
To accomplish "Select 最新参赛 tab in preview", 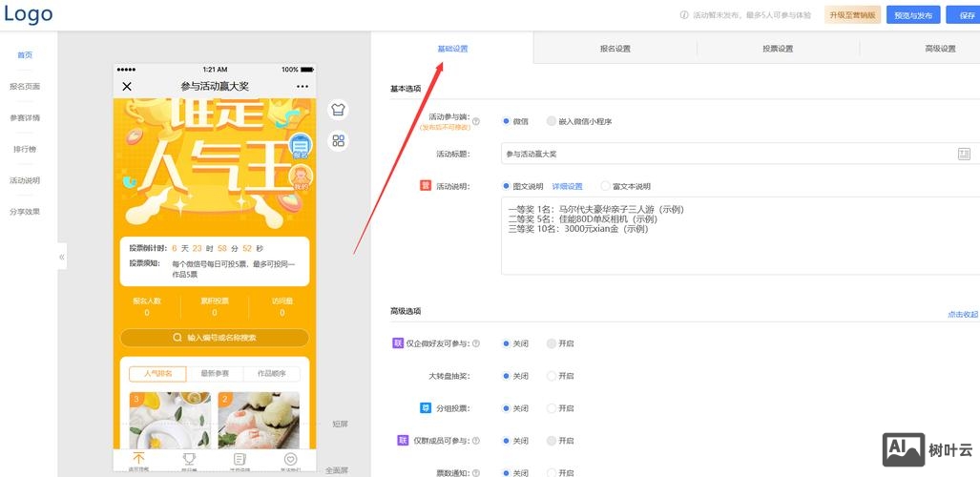I will click(215, 374).
